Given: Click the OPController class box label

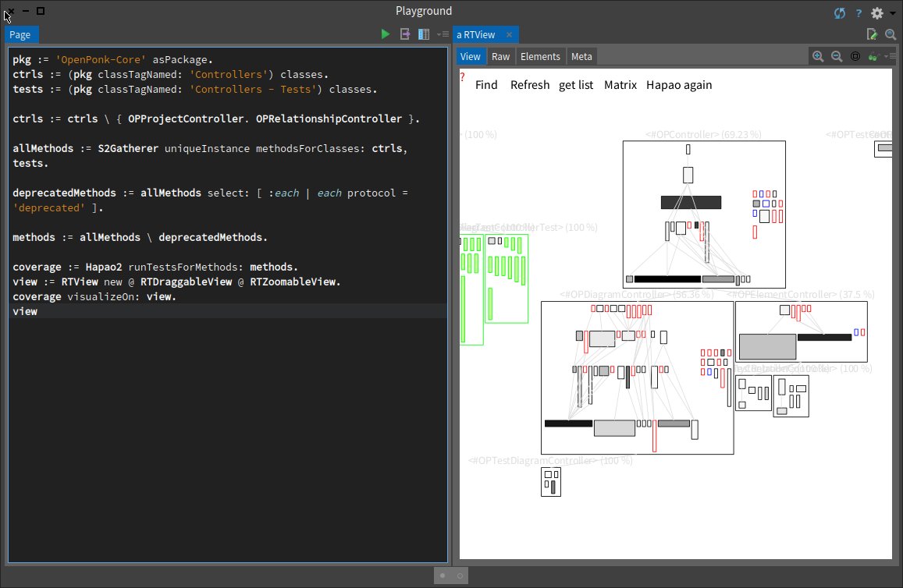Looking at the screenshot, I should tap(703, 135).
